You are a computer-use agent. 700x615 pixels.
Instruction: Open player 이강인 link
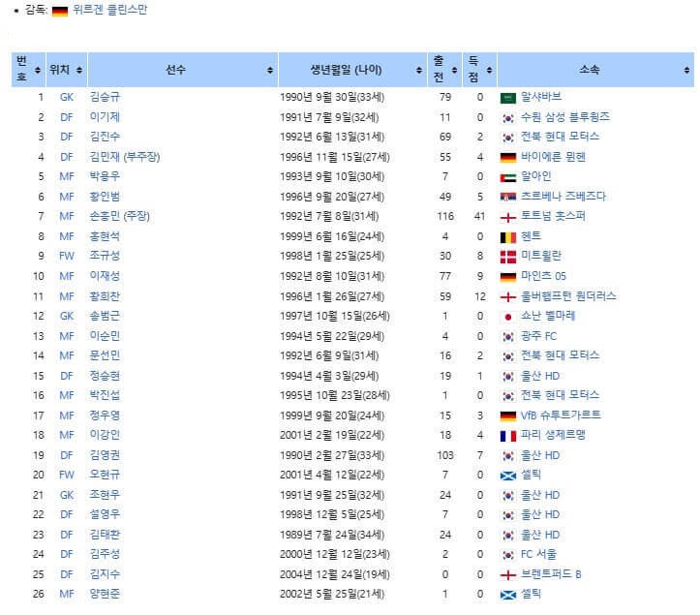pyautogui.click(x=105, y=435)
